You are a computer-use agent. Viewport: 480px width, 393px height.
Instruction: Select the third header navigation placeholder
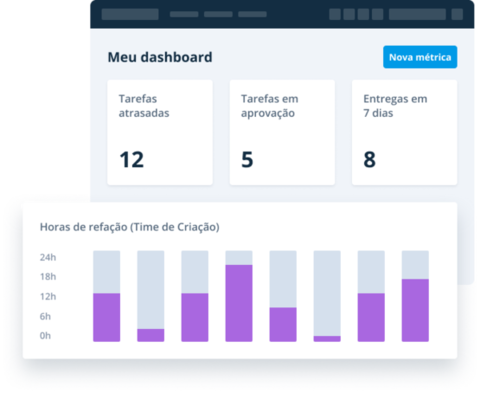coord(252,14)
